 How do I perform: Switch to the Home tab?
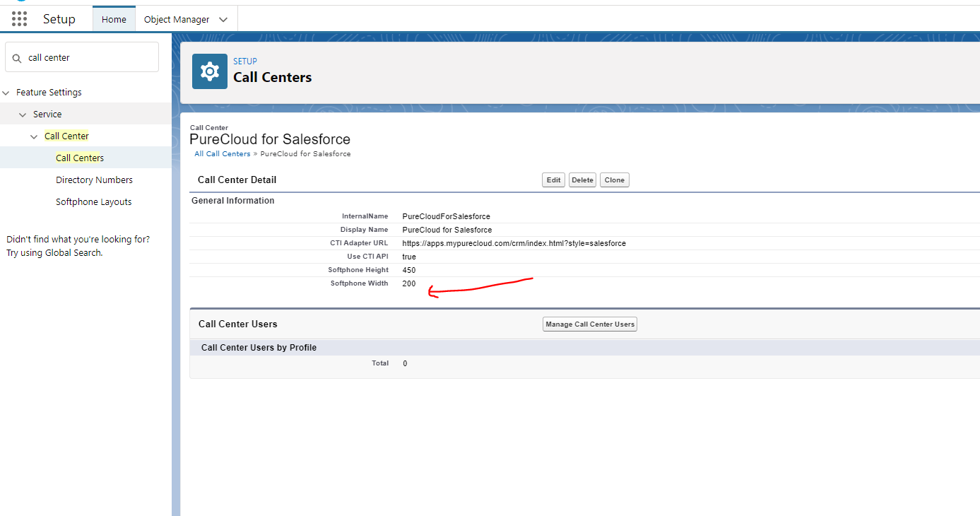coord(114,19)
